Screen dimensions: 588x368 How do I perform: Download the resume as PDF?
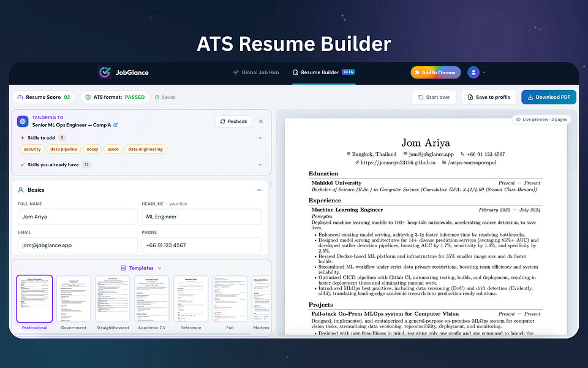click(x=549, y=98)
